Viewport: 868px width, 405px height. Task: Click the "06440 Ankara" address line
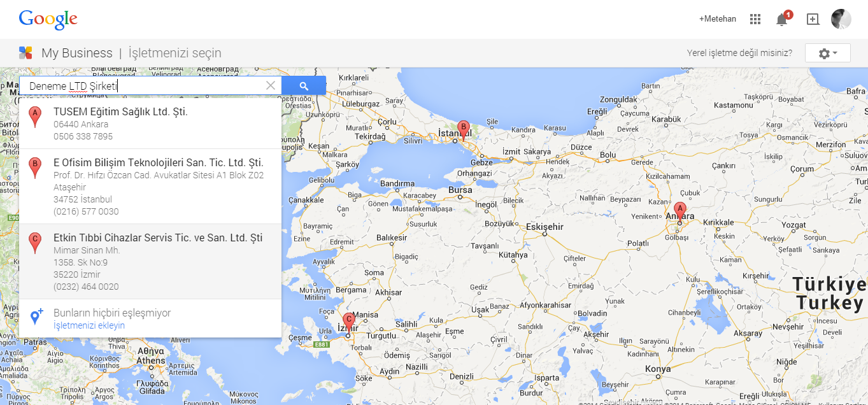tap(81, 124)
